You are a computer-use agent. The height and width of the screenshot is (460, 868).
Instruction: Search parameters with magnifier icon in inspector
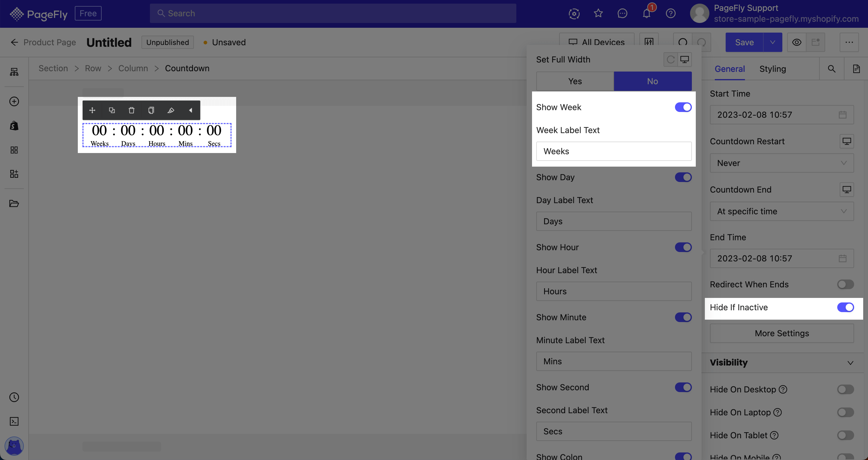[x=832, y=69]
